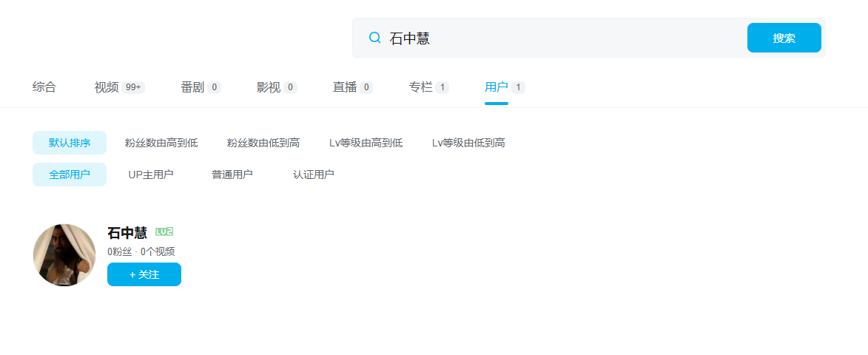868x355 pixels.
Task: Click the LV2 level badge icon
Action: tap(164, 232)
